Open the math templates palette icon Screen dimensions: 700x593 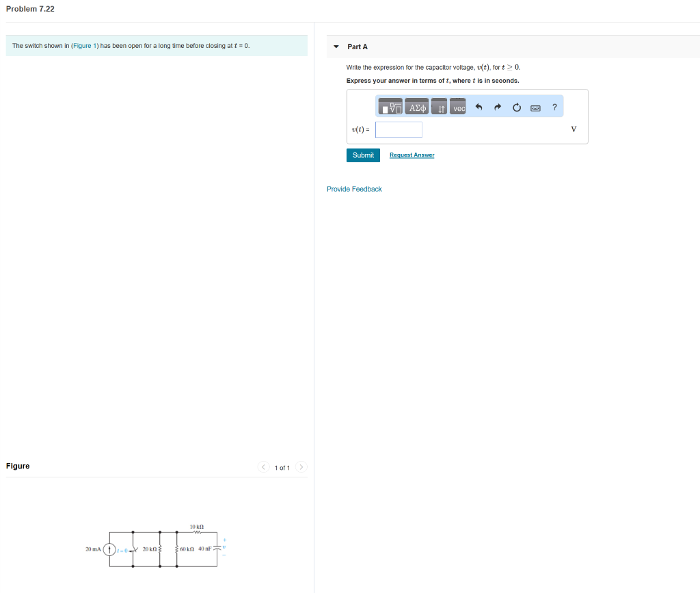coord(390,106)
